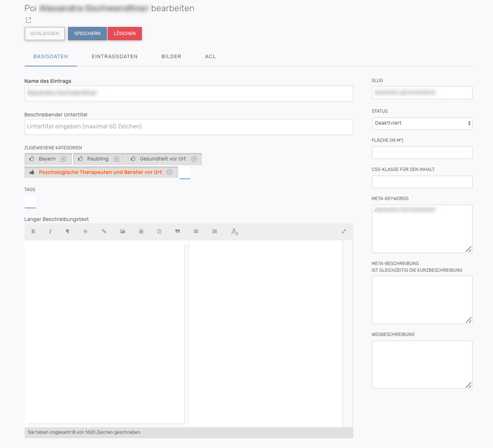Click the Speichern button
The width and height of the screenshot is (493, 448).
pos(87,34)
